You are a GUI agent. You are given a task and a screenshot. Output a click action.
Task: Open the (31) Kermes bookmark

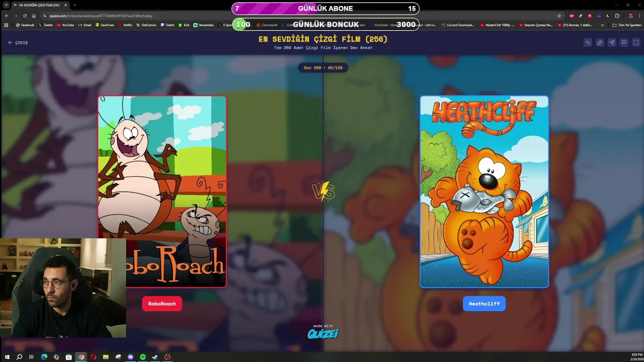pyautogui.click(x=576, y=25)
